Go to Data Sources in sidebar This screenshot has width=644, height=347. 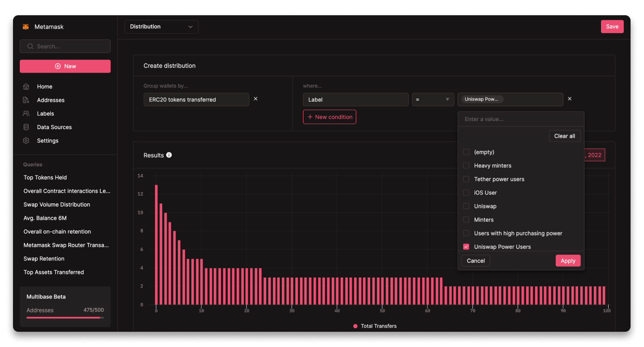click(54, 127)
